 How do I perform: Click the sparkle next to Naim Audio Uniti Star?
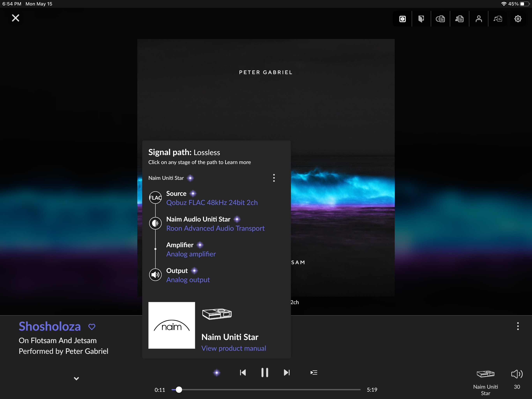coord(237,219)
